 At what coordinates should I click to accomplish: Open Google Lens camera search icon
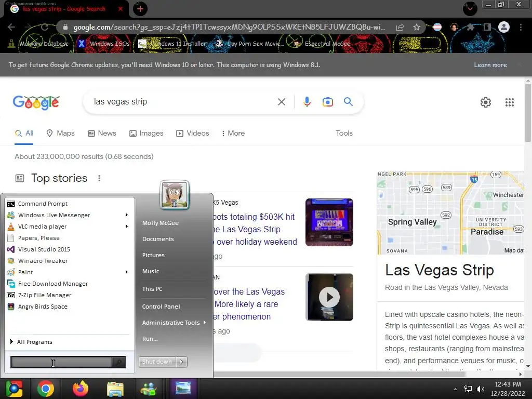coord(327,102)
